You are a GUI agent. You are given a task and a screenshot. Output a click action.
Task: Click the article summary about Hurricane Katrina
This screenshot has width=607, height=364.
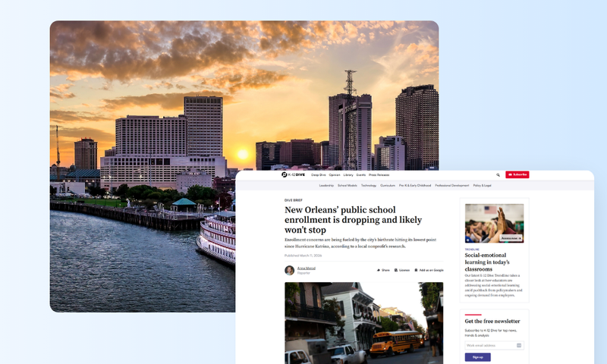tap(360, 243)
